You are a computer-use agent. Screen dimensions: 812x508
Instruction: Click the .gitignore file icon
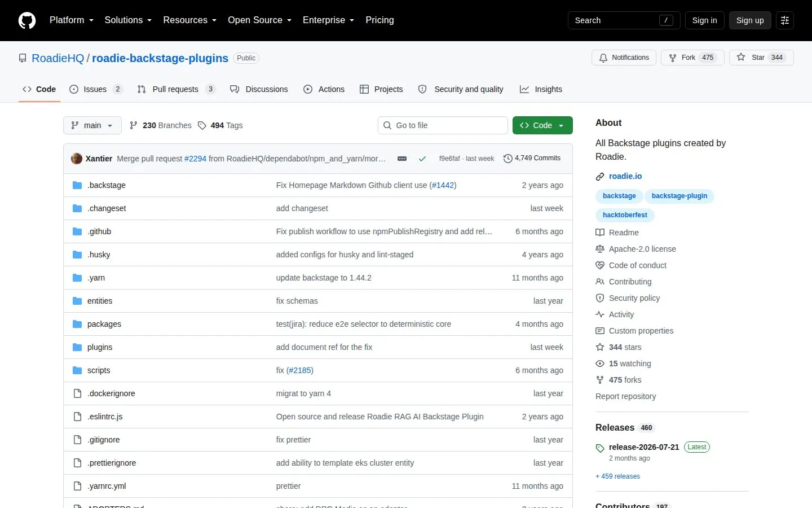click(x=77, y=440)
